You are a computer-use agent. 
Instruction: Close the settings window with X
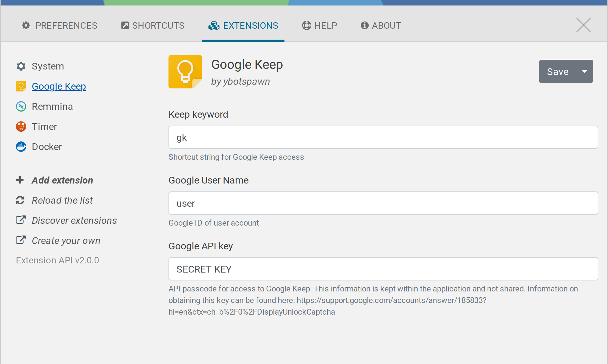(x=583, y=25)
